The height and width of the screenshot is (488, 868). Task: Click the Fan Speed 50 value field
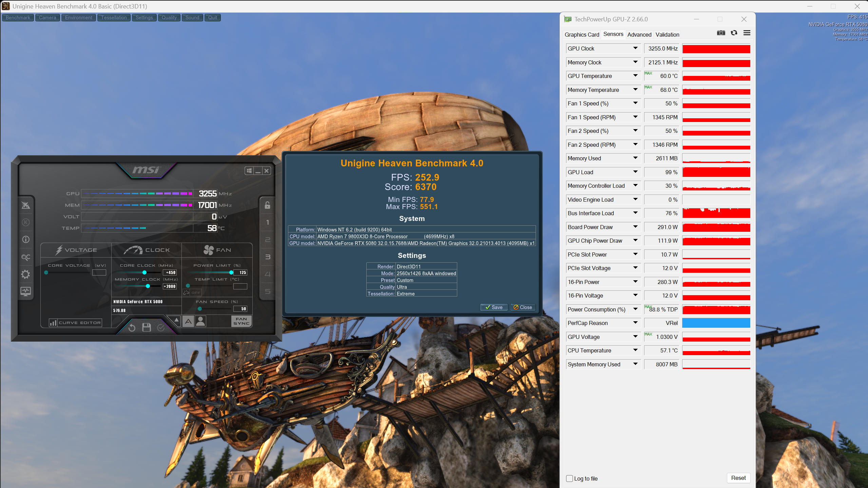pos(240,309)
